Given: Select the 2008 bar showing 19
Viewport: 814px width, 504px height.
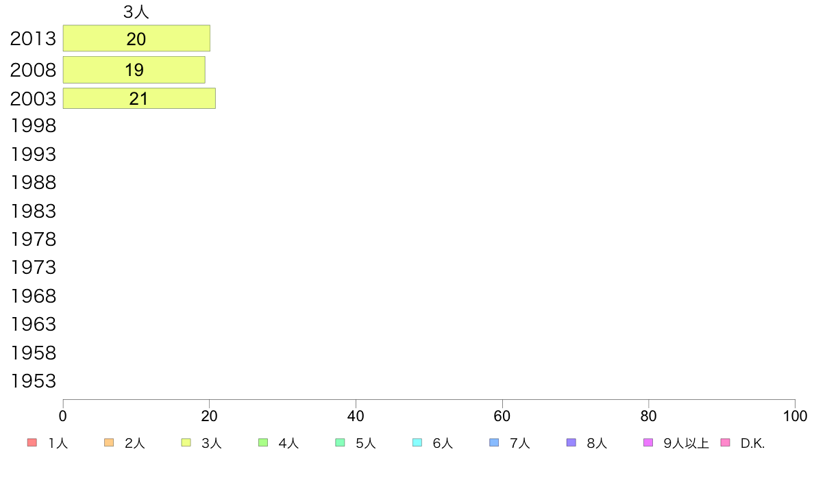Looking at the screenshot, I should coord(134,70).
